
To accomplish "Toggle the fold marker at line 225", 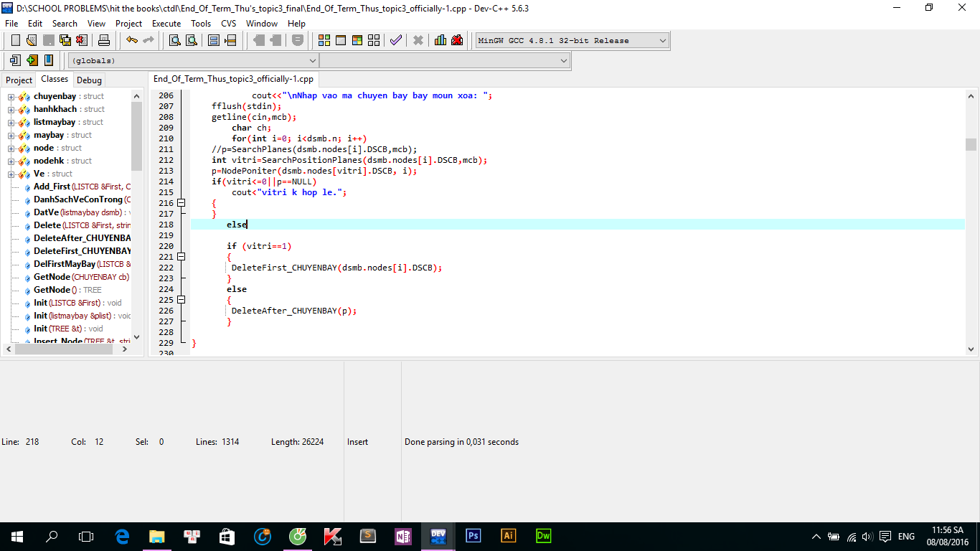I will [x=182, y=300].
